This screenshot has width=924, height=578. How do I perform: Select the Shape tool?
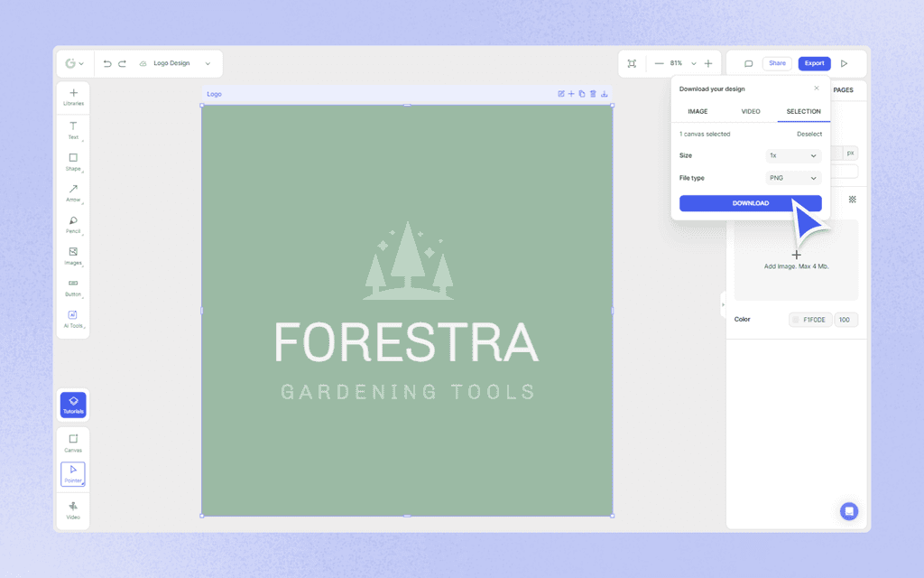73,161
